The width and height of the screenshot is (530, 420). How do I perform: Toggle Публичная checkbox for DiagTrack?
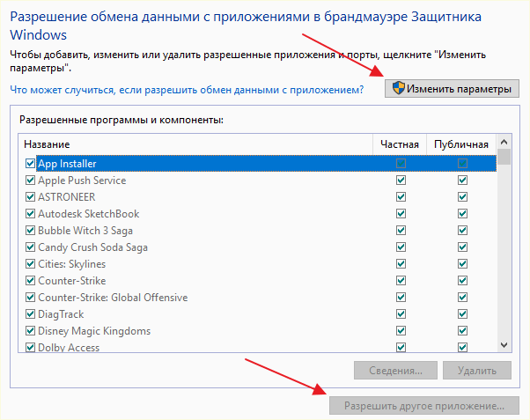click(462, 314)
